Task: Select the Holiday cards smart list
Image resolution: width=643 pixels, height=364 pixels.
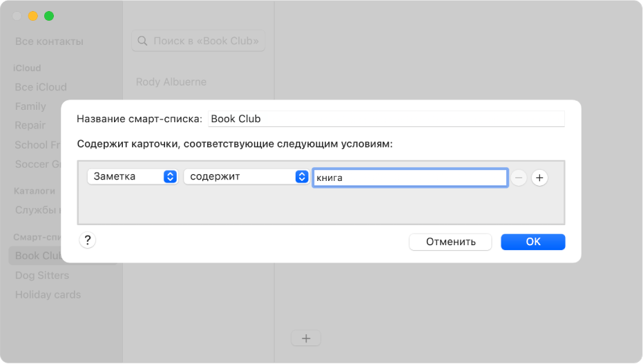Action: click(x=48, y=295)
